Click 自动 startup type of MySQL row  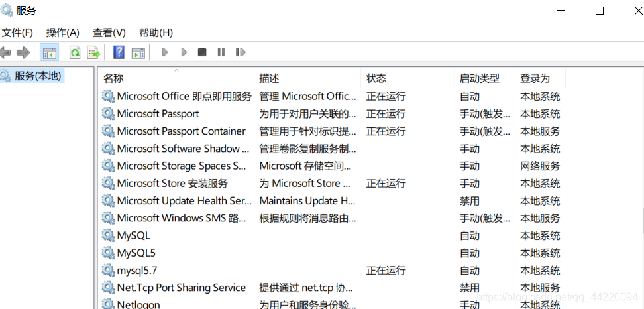470,235
